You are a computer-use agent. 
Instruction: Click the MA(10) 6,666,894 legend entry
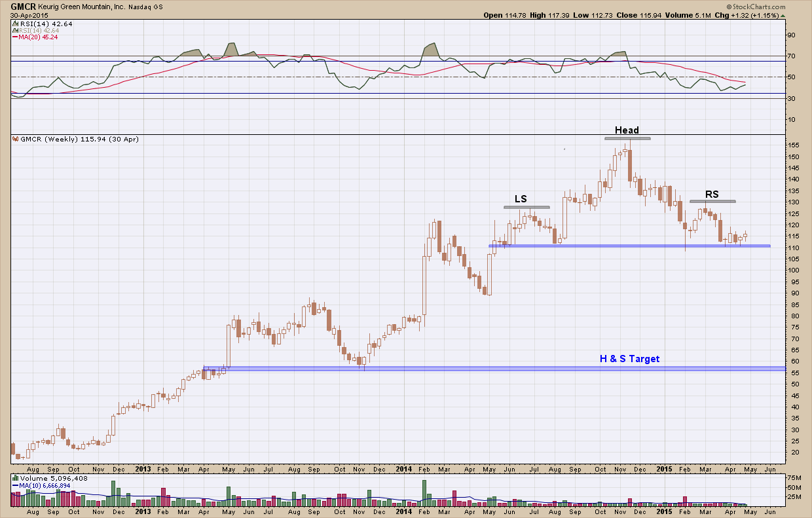42,485
